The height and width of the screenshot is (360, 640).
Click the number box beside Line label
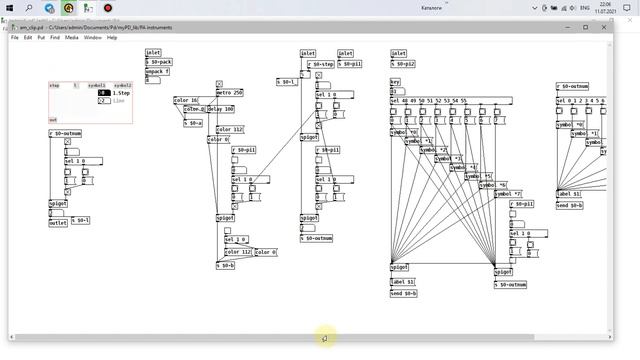104,100
